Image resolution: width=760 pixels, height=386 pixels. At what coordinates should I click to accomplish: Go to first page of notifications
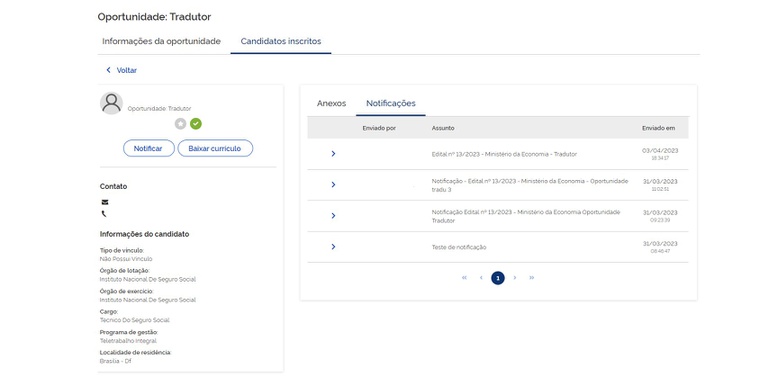coord(464,278)
